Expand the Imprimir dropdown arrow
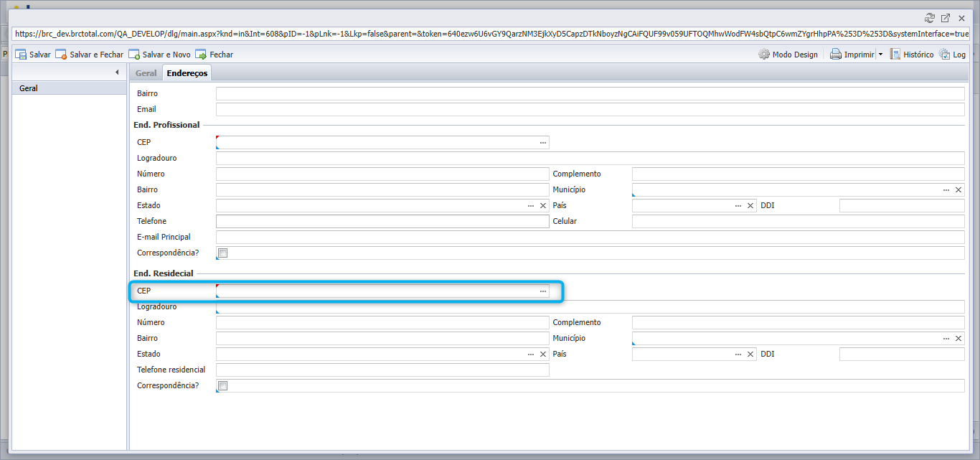This screenshot has width=980, height=460. (x=880, y=55)
